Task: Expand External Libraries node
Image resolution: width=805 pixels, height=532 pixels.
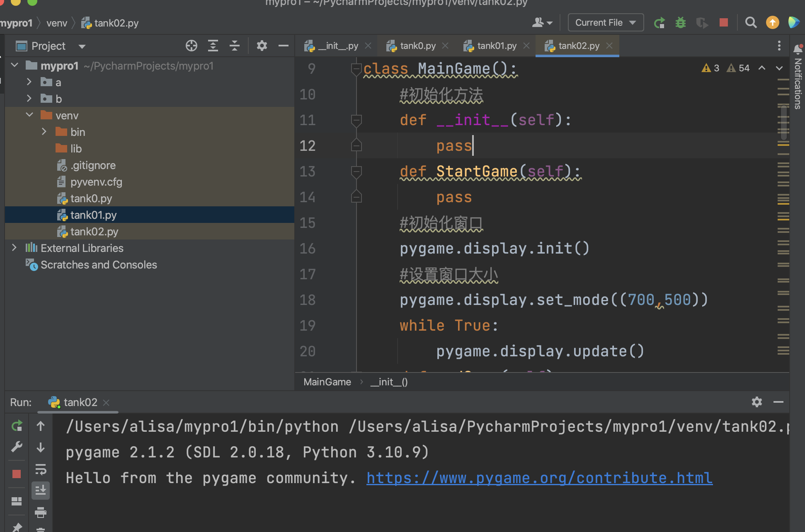Action: pos(14,248)
